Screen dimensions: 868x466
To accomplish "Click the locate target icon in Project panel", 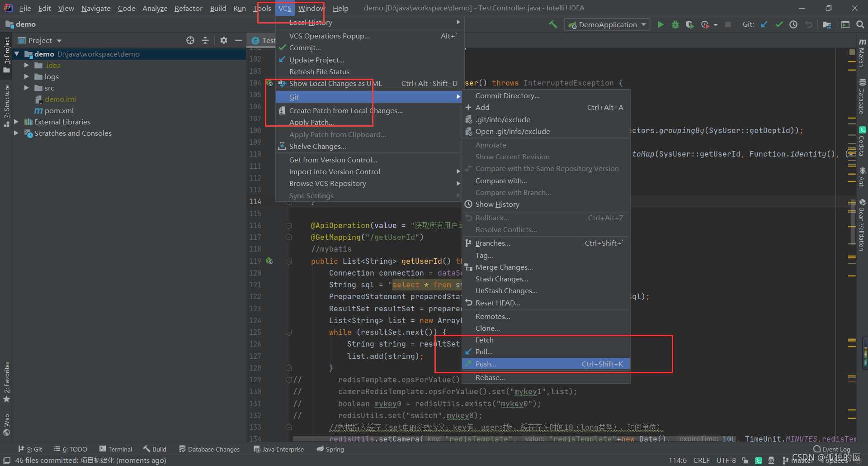I will pos(190,40).
